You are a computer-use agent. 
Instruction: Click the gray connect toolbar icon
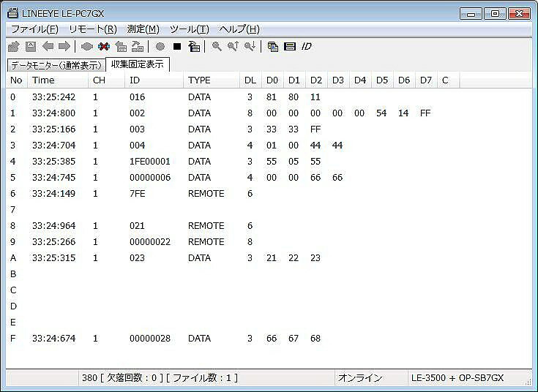87,46
